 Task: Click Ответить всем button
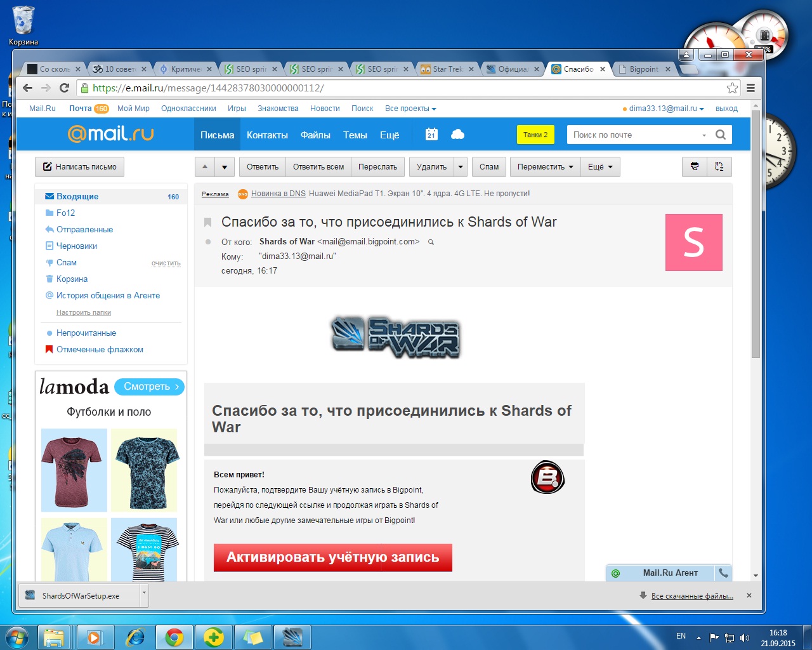[x=318, y=167]
